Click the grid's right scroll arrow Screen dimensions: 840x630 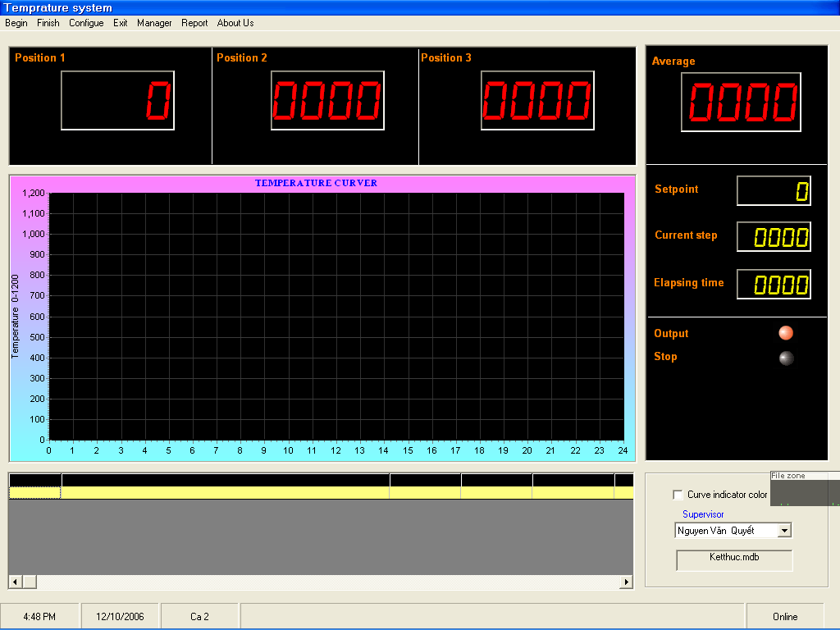[627, 582]
